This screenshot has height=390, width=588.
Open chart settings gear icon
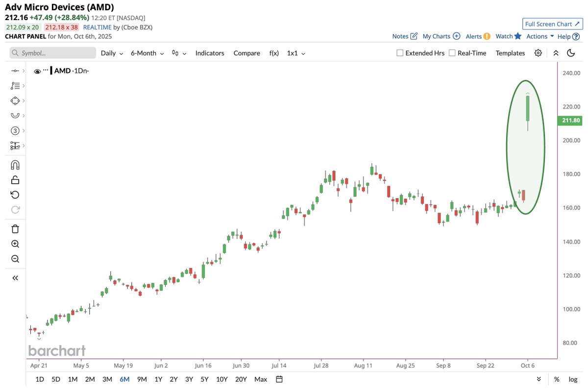(538, 53)
